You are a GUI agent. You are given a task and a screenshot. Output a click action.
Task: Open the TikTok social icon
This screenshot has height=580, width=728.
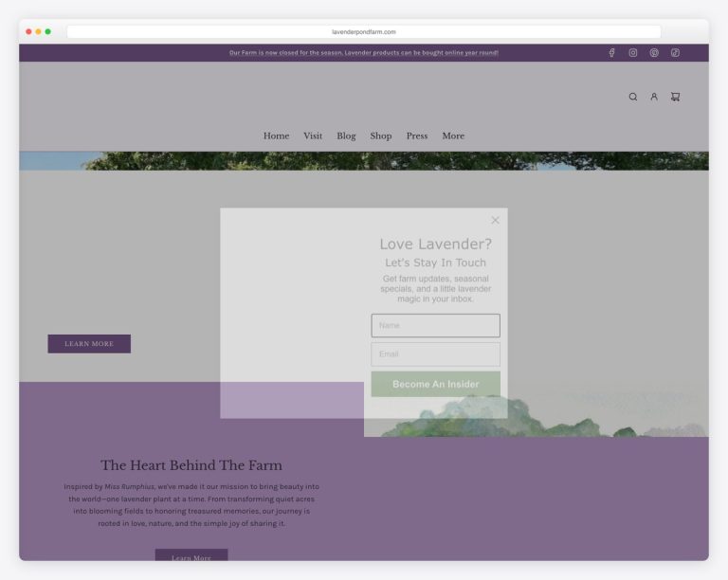coord(675,53)
